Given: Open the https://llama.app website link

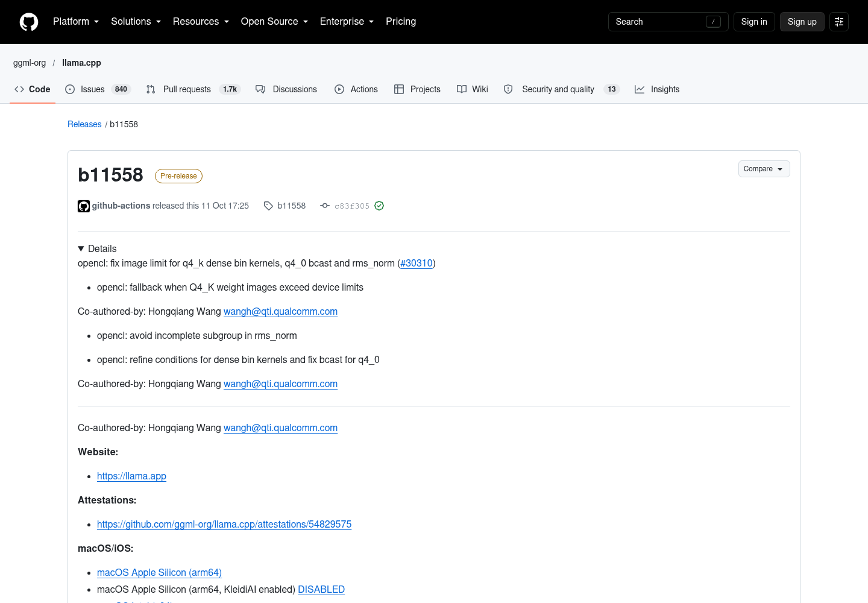Looking at the screenshot, I should click(x=131, y=476).
